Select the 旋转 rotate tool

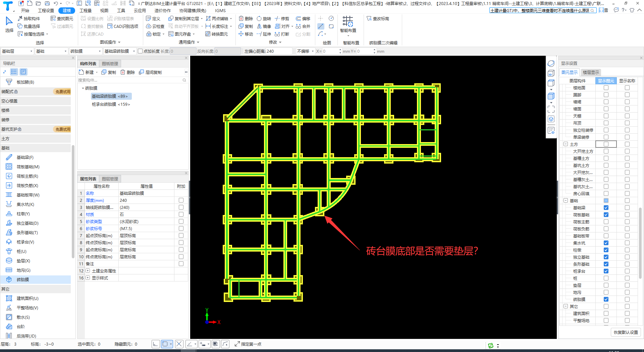pyautogui.click(x=264, y=18)
